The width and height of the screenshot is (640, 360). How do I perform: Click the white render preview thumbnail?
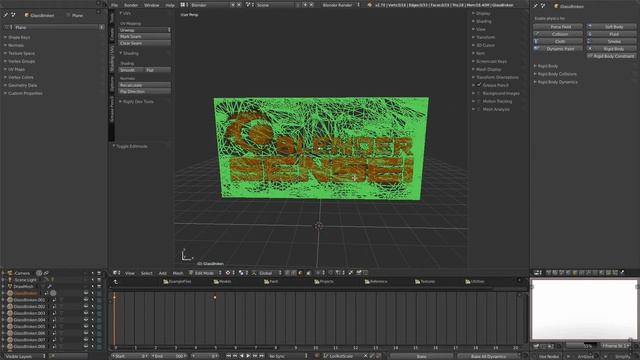pos(584,309)
